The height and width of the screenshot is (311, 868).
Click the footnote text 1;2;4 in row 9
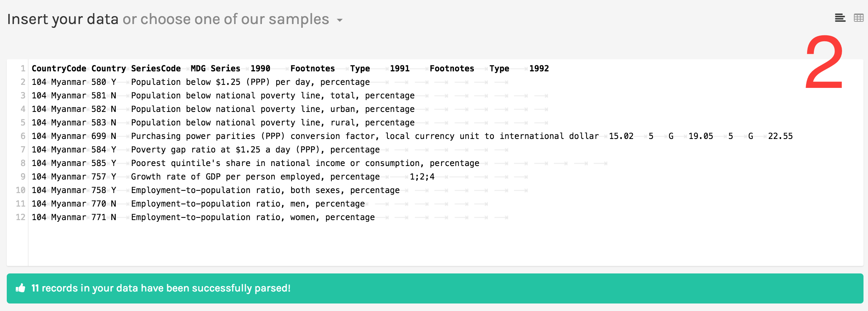click(422, 177)
